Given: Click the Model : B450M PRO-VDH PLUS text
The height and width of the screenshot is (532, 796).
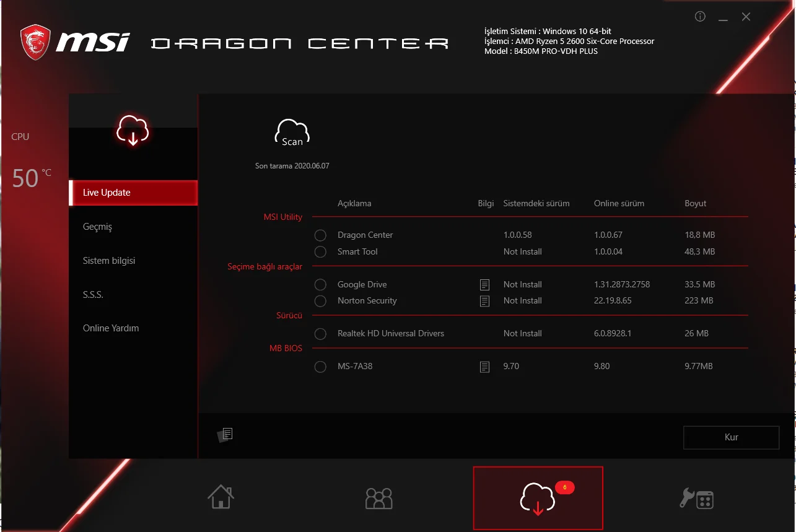Looking at the screenshot, I should (x=541, y=51).
